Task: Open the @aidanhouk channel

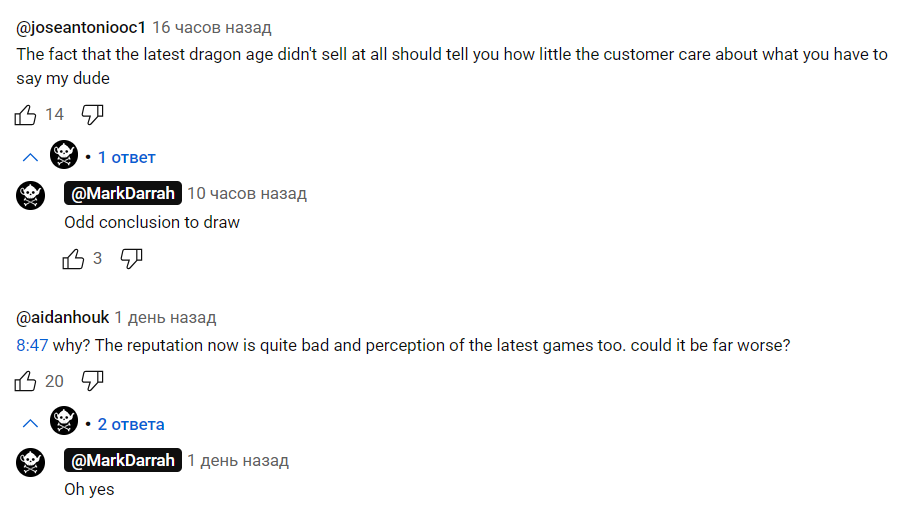Action: click(x=63, y=318)
